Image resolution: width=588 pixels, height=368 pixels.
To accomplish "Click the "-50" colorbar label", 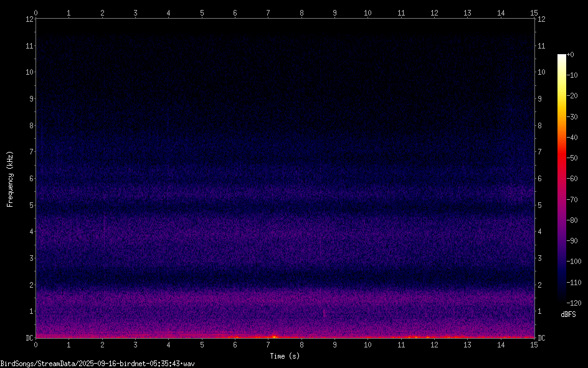I will 572,158.
